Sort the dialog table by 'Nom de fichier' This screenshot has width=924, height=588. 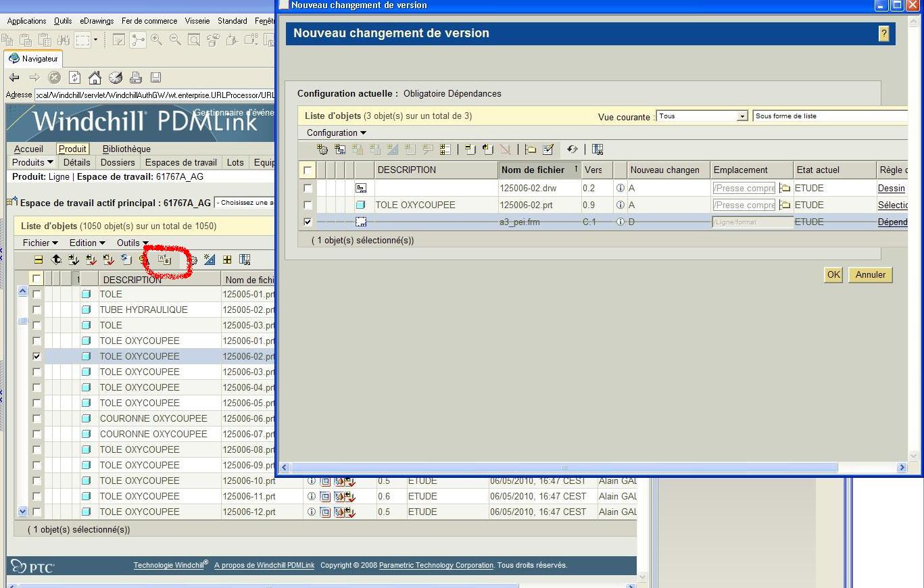pyautogui.click(x=539, y=170)
